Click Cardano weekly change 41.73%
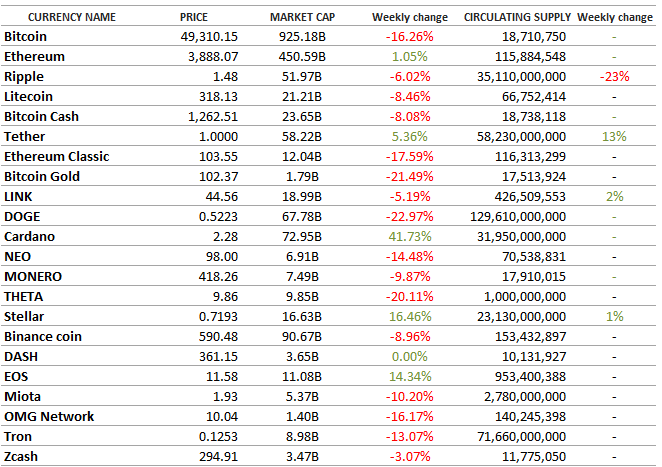The height and width of the screenshot is (467, 662). coord(410,236)
